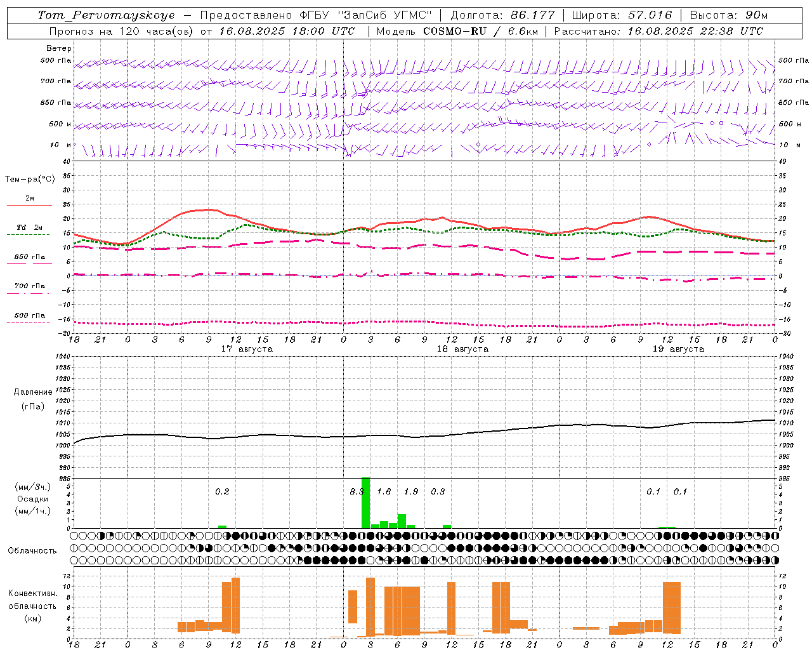Click the Ветер panel label
Viewport: 812px width, 650px height.
tap(59, 48)
